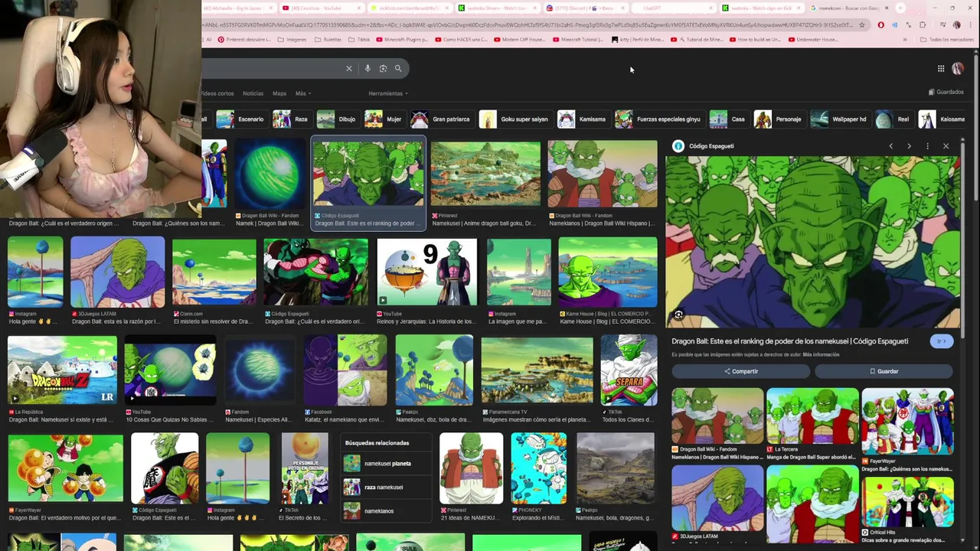Open Todos los marcadores folder
Screen dimensions: 980x551
946,39
